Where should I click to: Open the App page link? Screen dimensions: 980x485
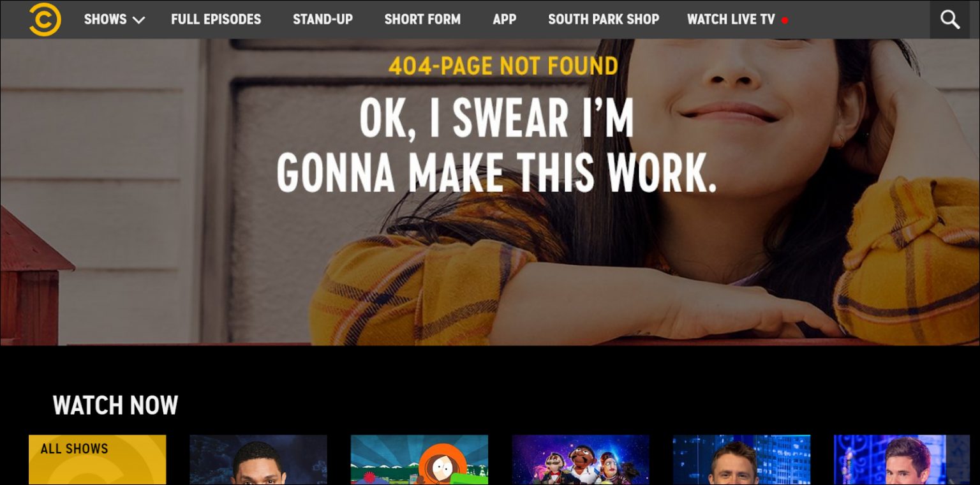[504, 19]
